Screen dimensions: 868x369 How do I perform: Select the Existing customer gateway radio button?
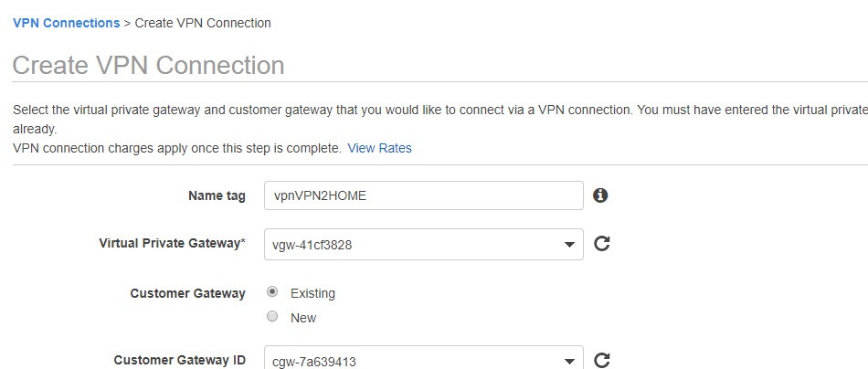pos(271,291)
